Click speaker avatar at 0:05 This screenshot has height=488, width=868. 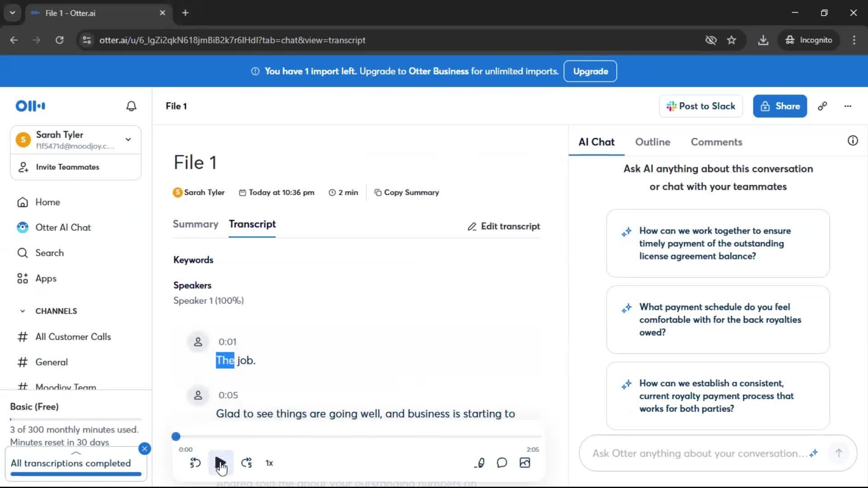click(198, 395)
